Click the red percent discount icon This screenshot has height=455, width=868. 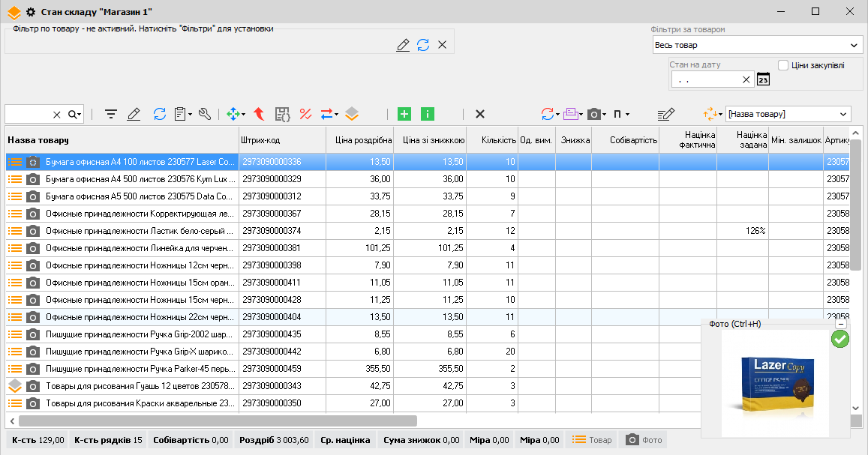pyautogui.click(x=305, y=115)
